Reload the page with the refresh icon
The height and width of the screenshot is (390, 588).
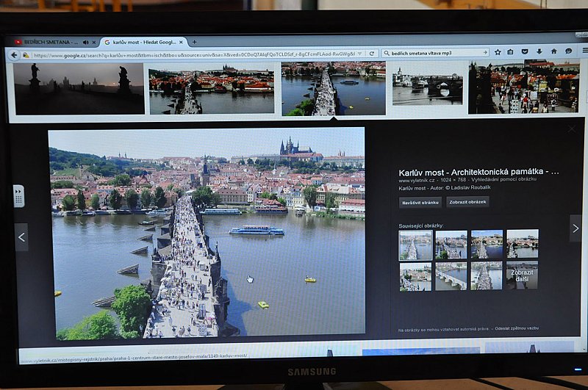[x=373, y=53]
